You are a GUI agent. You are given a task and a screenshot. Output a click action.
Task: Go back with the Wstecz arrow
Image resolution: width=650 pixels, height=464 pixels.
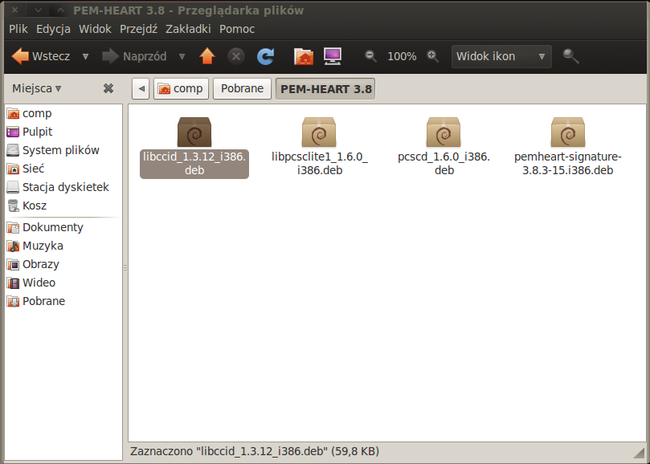point(41,56)
